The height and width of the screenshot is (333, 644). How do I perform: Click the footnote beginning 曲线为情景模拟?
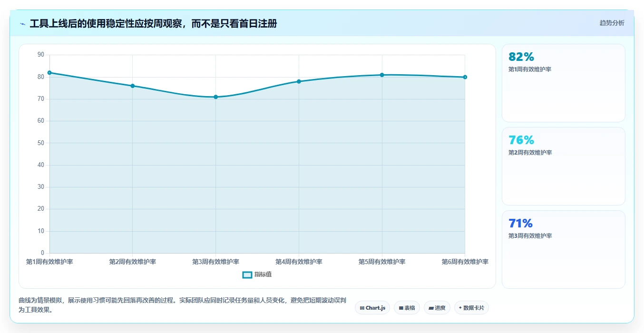182,305
